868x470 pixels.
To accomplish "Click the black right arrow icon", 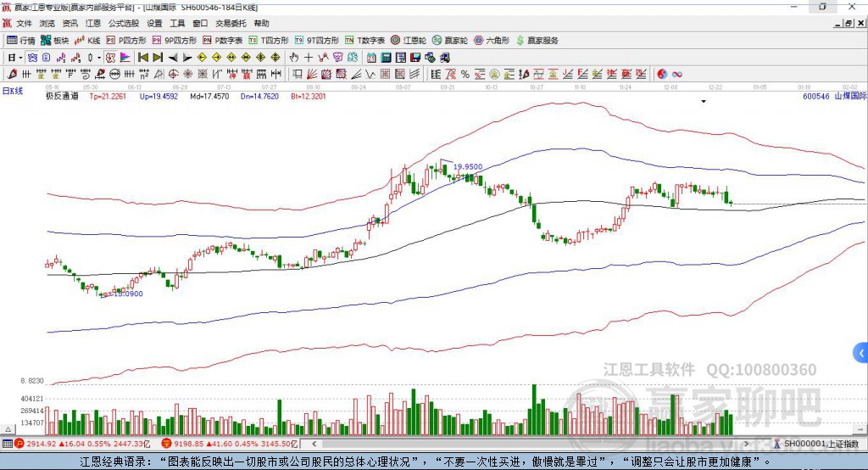I will tap(187, 58).
